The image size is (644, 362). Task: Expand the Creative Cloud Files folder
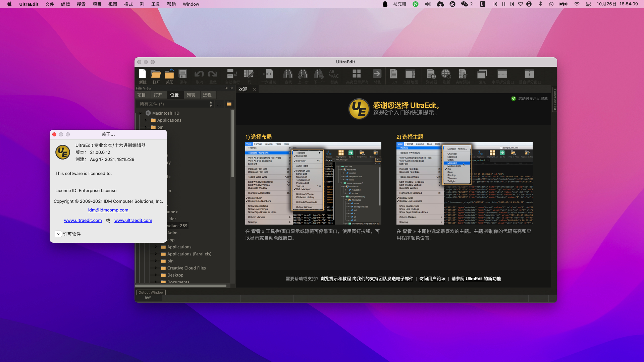(x=156, y=268)
